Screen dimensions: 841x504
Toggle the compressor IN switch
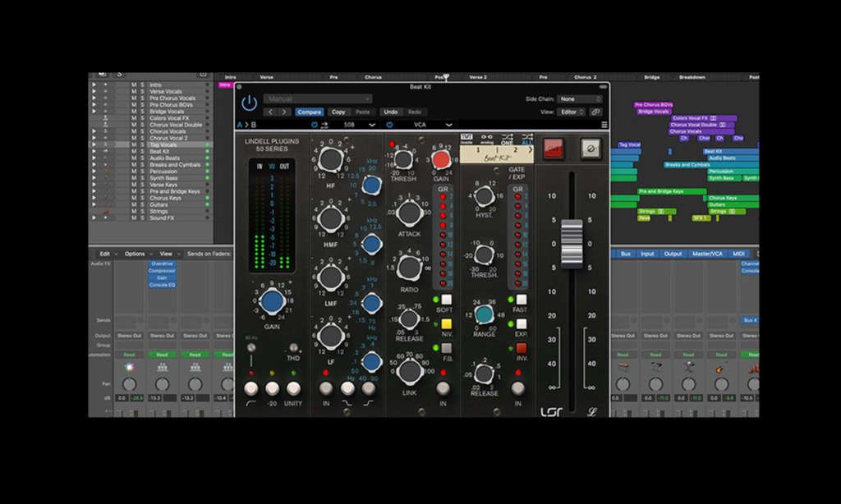click(x=443, y=387)
